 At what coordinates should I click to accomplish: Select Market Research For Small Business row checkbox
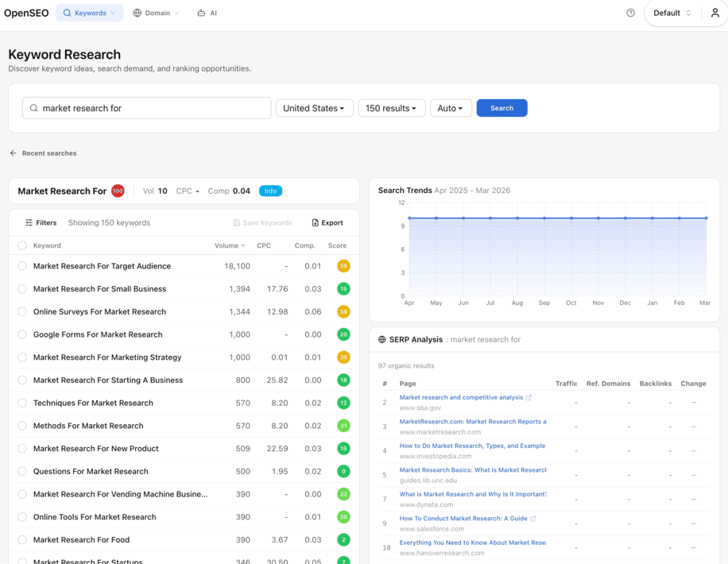pos(21,288)
